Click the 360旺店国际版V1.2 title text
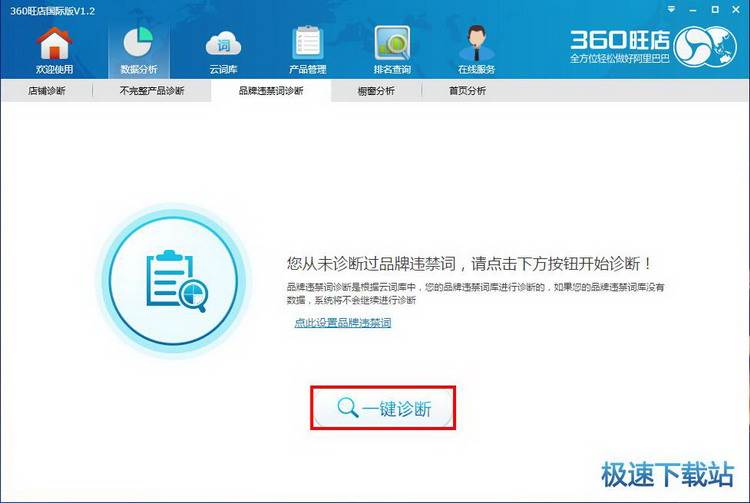 [x=53, y=11]
